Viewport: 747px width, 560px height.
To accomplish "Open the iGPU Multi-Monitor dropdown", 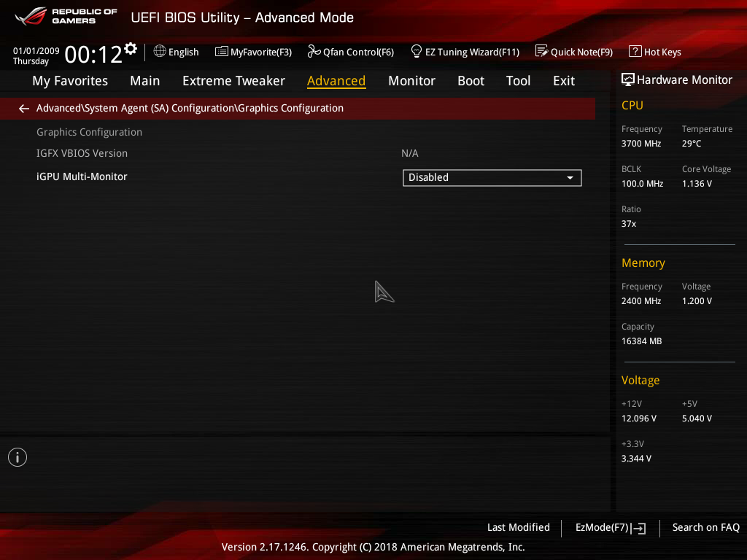I will coord(492,178).
